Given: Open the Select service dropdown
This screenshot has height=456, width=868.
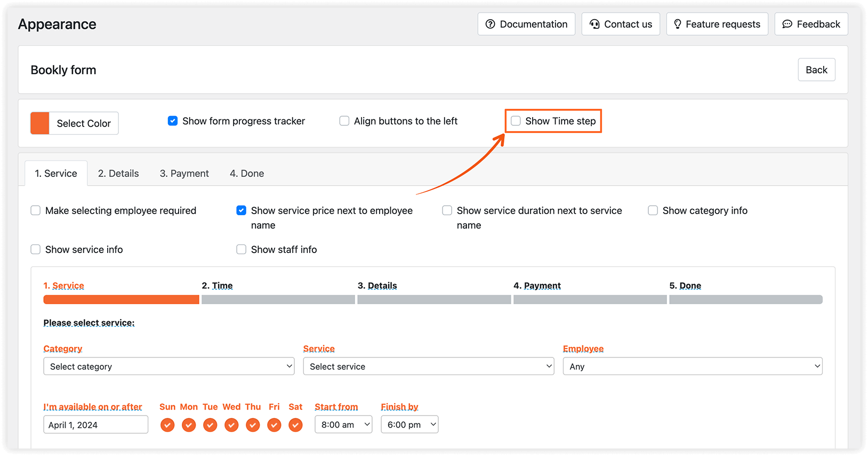Looking at the screenshot, I should pos(429,367).
